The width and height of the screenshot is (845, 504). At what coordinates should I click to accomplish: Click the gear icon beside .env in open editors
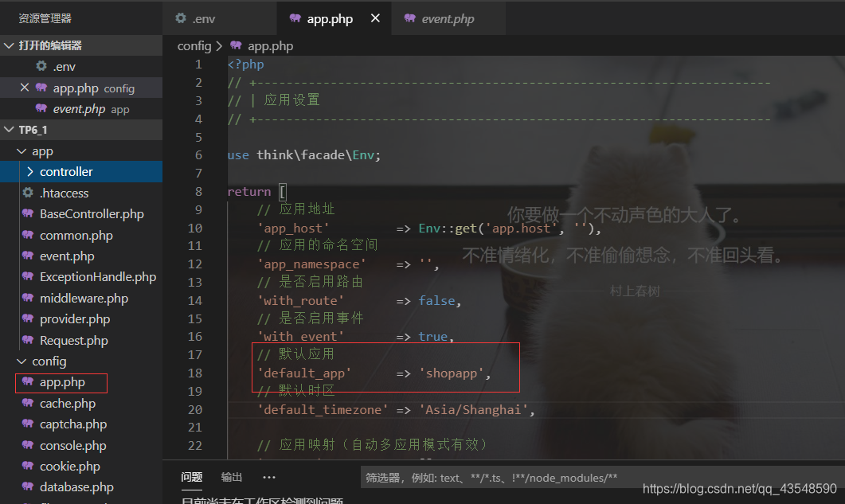coord(41,66)
